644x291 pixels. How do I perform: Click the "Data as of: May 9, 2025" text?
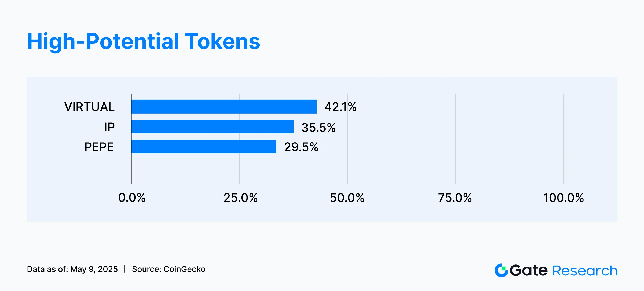click(72, 269)
